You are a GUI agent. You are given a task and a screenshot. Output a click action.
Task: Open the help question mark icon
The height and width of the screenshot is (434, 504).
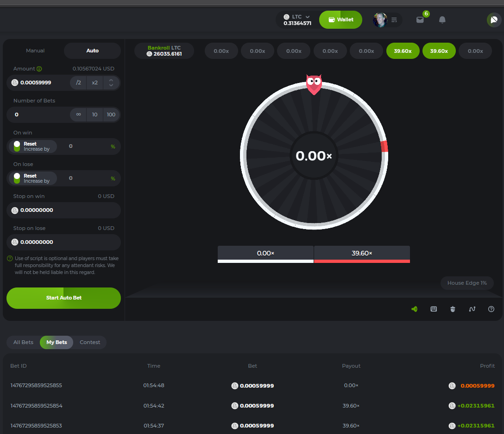click(491, 309)
